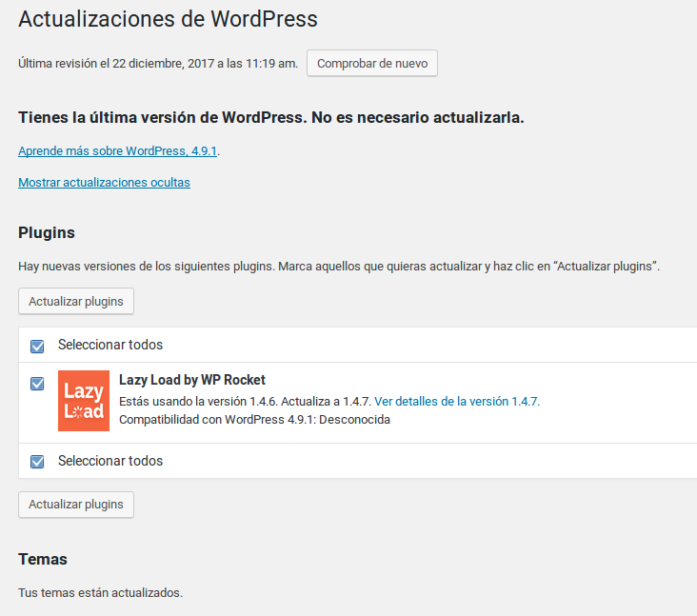Open the Mostrar actualizaciones ocultas link
Viewport: 697px width, 616px height.
[x=104, y=183]
